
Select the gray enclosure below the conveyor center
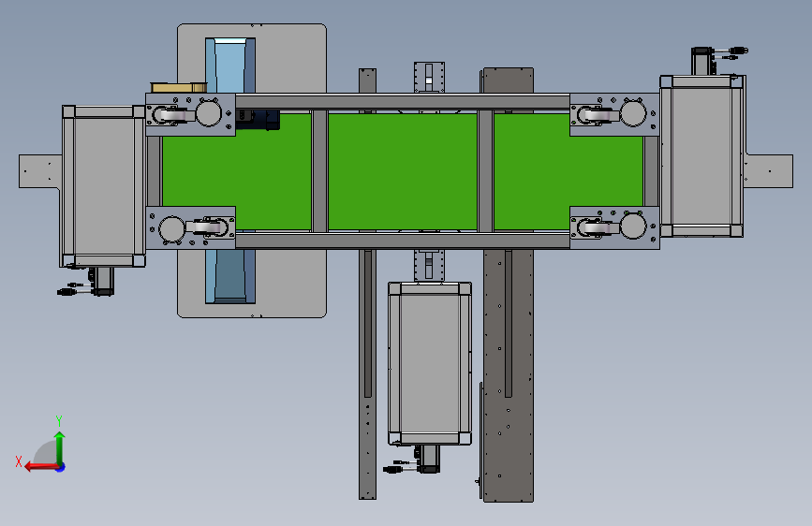coord(430,363)
